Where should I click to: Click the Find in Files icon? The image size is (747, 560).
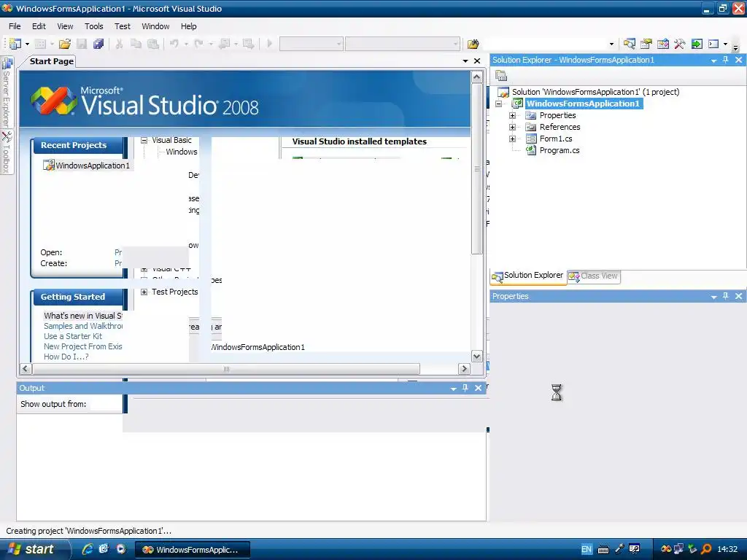tap(473, 44)
